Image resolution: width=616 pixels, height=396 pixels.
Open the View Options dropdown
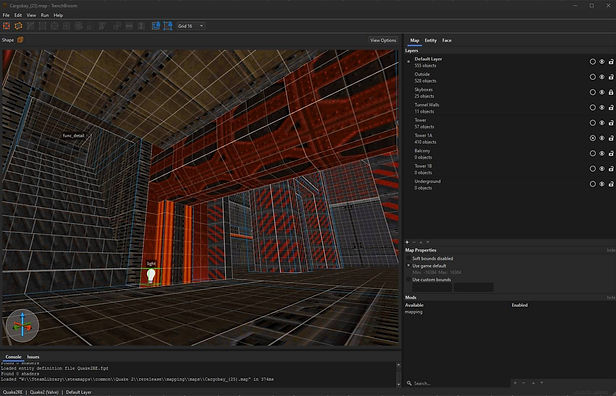(x=383, y=40)
